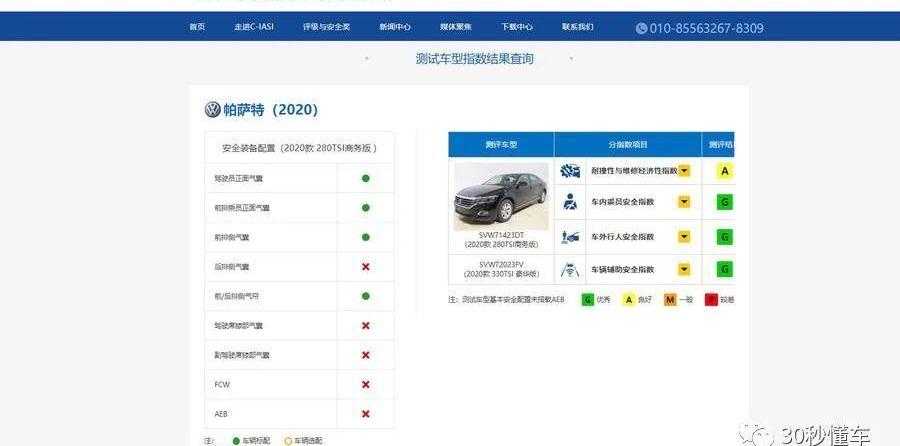Viewport: 900px width, 446px height.
Task: Open 联系我们 in the navigation bar
Action: click(577, 27)
